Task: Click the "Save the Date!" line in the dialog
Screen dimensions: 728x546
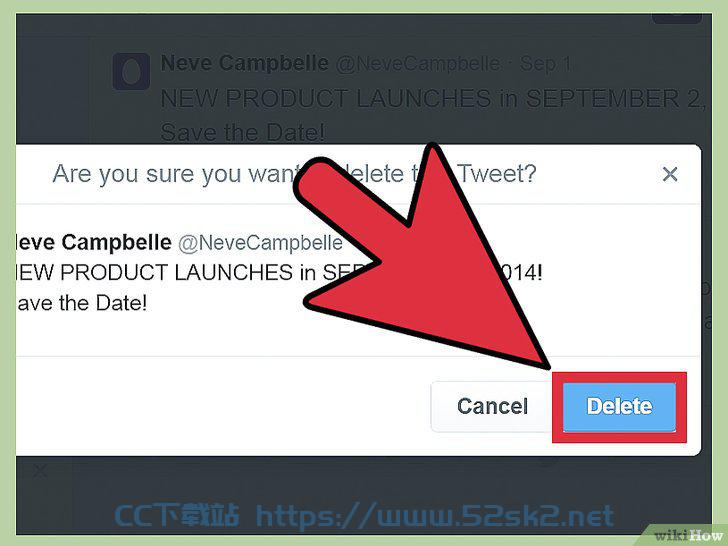Action: pos(82,303)
